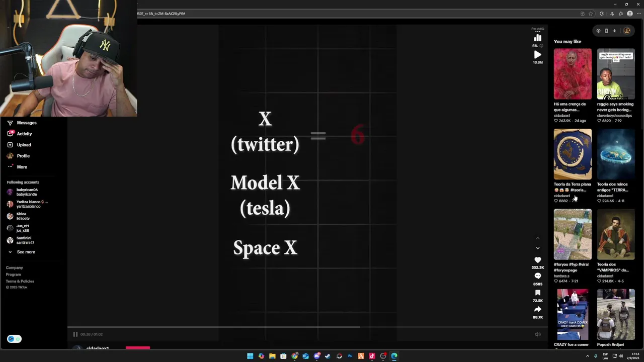Screen dimensions: 644x362
Task: Open Photoshop from the taskbar
Action: point(350,356)
